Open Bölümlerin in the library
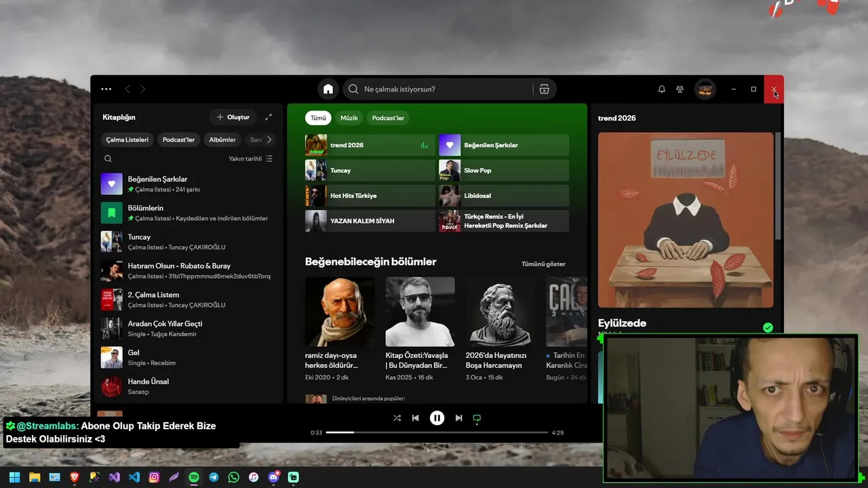The height and width of the screenshot is (488, 868). (188, 213)
